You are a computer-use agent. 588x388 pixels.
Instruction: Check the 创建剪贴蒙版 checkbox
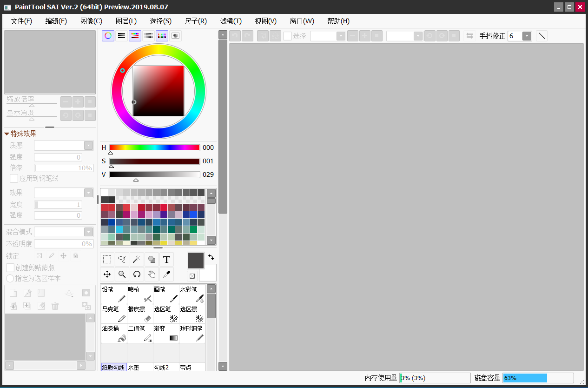pyautogui.click(x=10, y=268)
